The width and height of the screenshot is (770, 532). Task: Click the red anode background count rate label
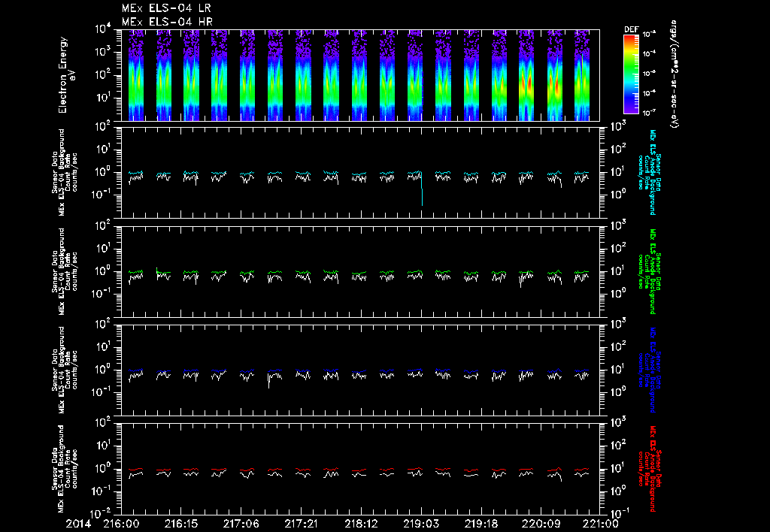pos(649,469)
